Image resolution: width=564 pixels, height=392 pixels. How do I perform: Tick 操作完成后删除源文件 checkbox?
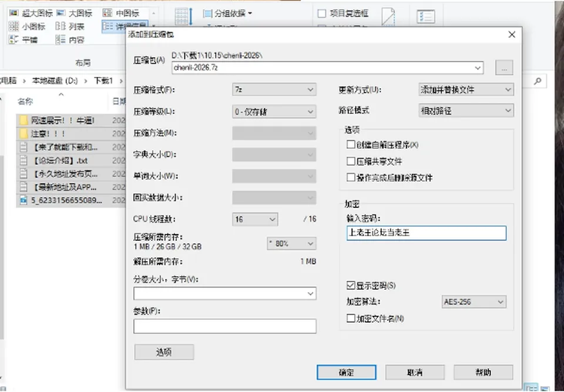351,177
